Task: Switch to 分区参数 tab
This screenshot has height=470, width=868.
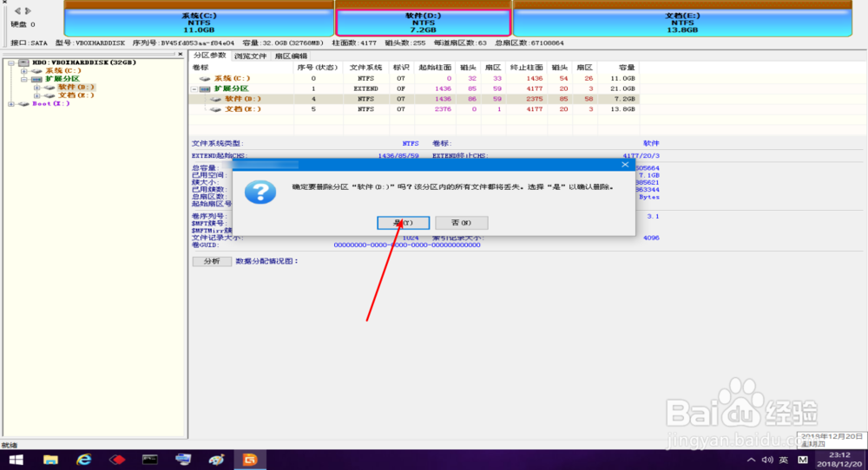Action: pos(209,55)
